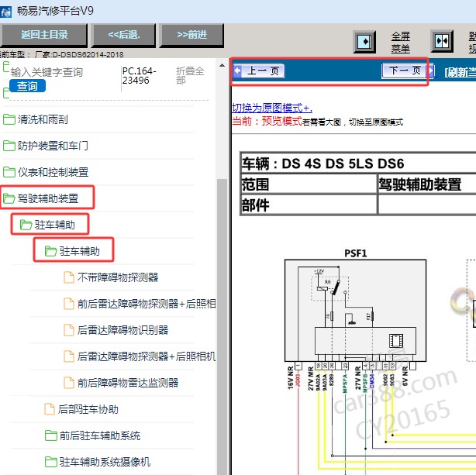Click folder icon next to 仪表和控制装置

coord(9,172)
